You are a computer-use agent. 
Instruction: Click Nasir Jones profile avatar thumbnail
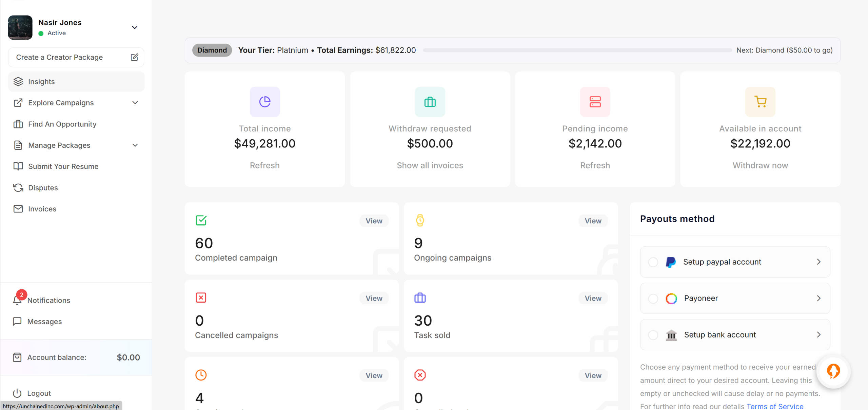pyautogui.click(x=20, y=27)
